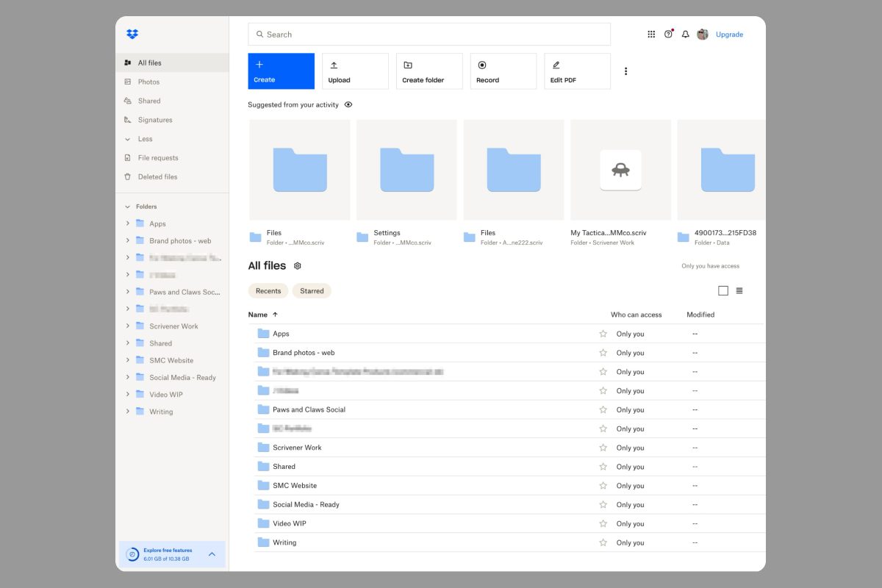Start a screen Record
The width and height of the screenshot is (882, 588).
pos(503,71)
